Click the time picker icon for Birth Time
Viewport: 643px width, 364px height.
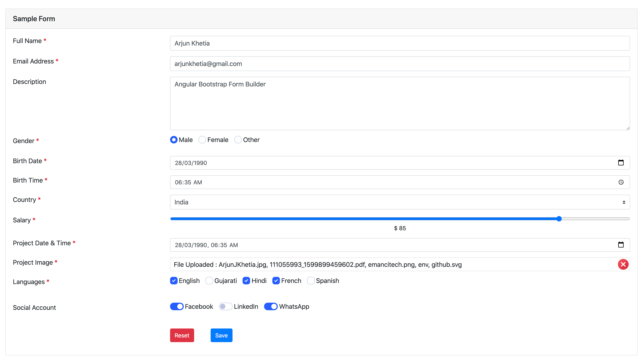(621, 182)
